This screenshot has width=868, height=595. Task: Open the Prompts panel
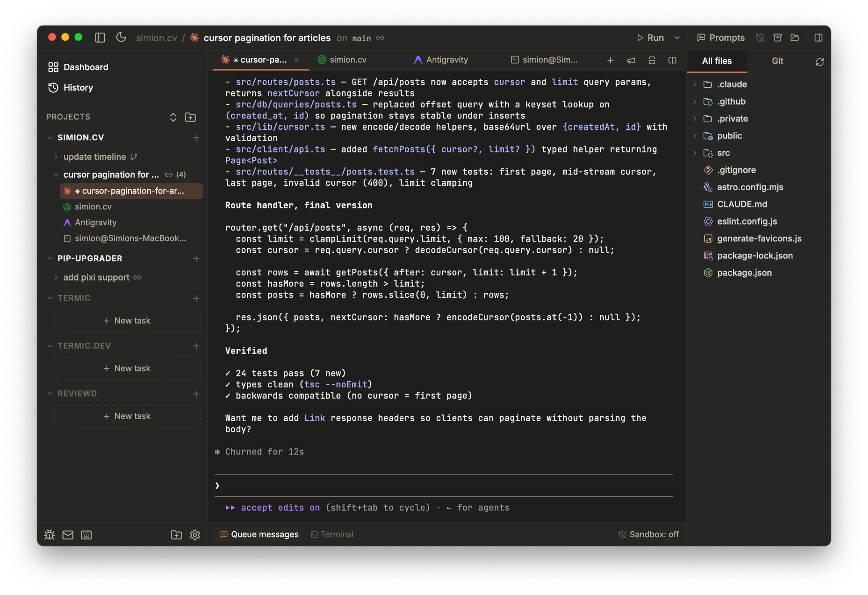point(721,38)
